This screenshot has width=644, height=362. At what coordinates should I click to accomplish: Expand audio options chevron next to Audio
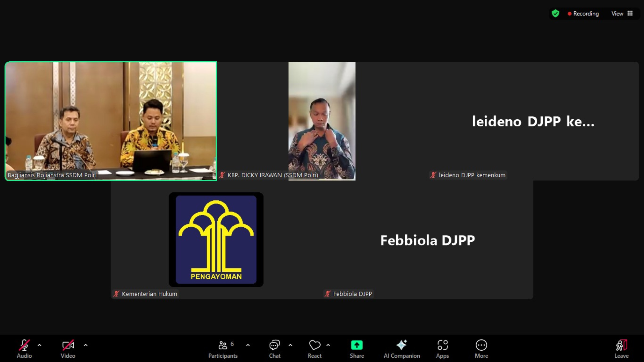click(40, 345)
